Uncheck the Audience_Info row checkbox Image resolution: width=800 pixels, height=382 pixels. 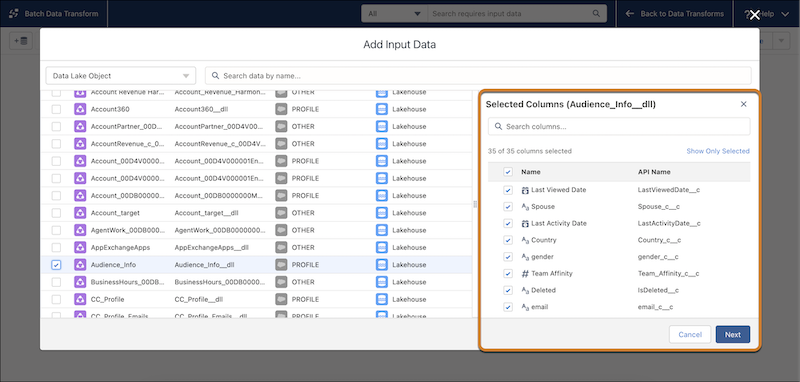[56, 265]
